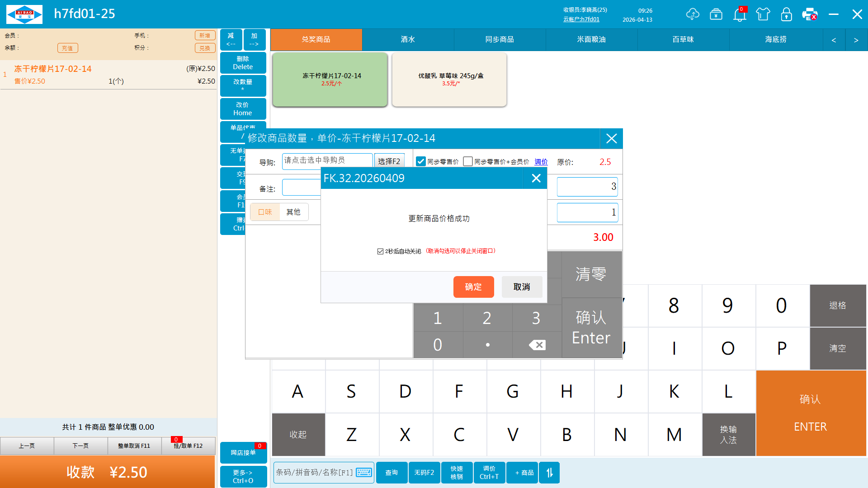The width and height of the screenshot is (868, 488).
Task: Click the keyboard icon in search box
Action: pyautogui.click(x=364, y=473)
